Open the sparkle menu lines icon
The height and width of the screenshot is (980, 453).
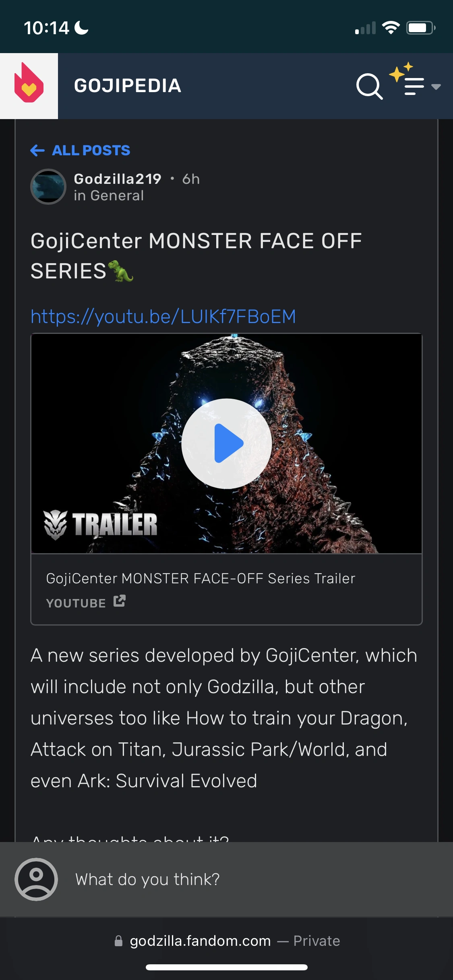click(407, 79)
